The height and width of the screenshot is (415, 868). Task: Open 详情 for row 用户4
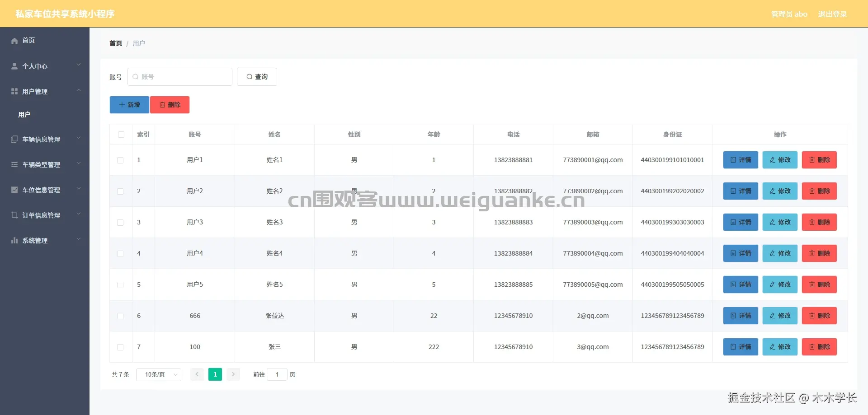pos(741,253)
